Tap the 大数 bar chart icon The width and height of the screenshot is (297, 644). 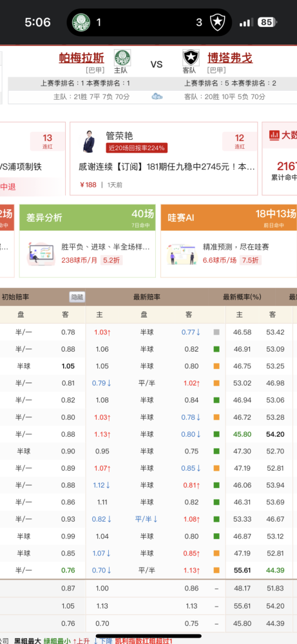pyautogui.click(x=274, y=135)
